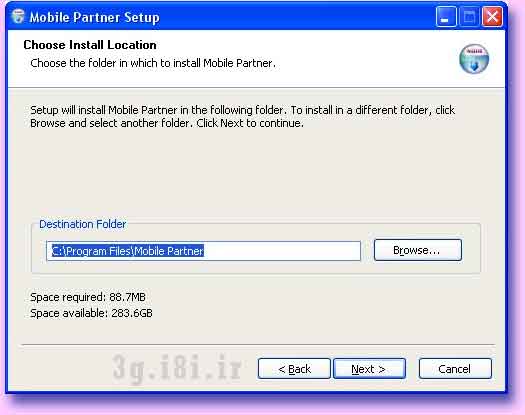Return to previous step with Back
The height and width of the screenshot is (415, 525).
click(294, 369)
